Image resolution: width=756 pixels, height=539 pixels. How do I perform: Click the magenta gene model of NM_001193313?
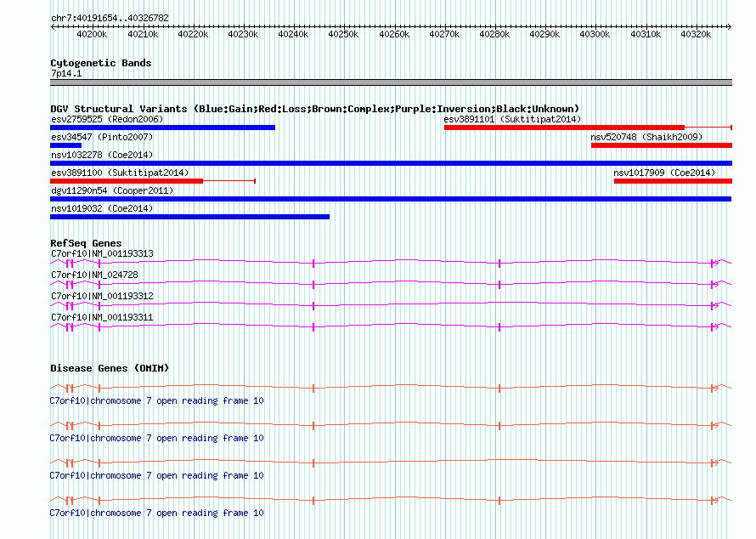coord(391,263)
